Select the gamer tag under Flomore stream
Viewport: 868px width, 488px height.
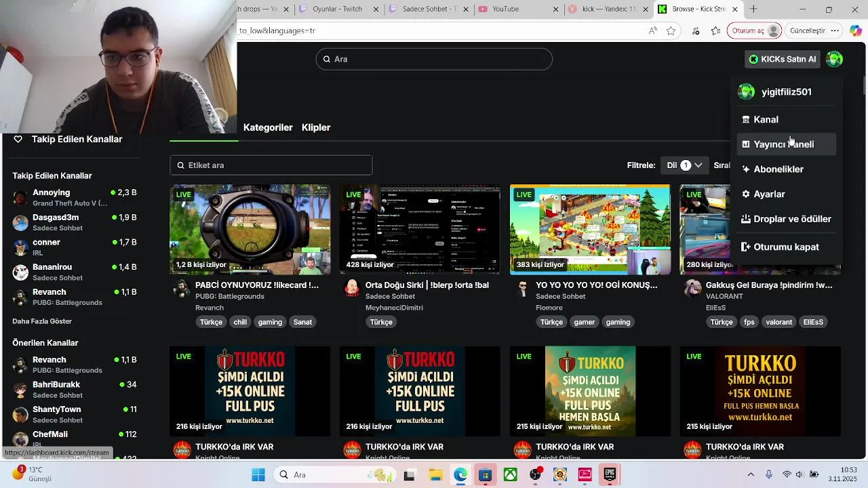pyautogui.click(x=584, y=322)
